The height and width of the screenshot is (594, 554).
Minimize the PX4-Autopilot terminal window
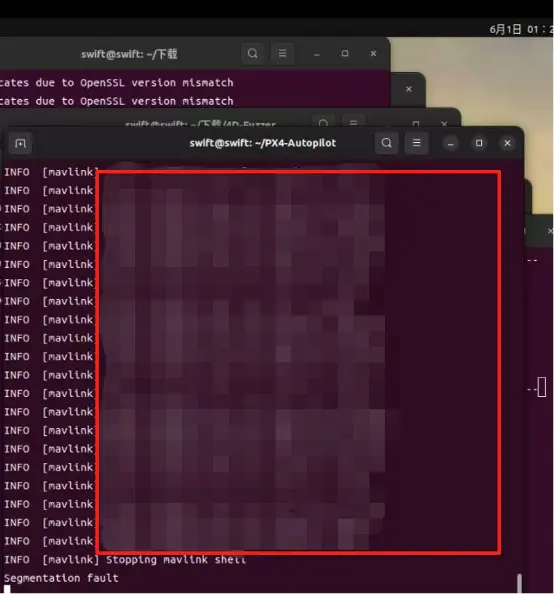(451, 143)
